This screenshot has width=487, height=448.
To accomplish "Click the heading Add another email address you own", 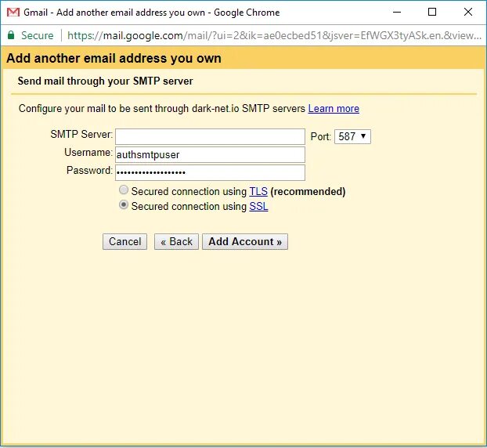I will tap(114, 59).
